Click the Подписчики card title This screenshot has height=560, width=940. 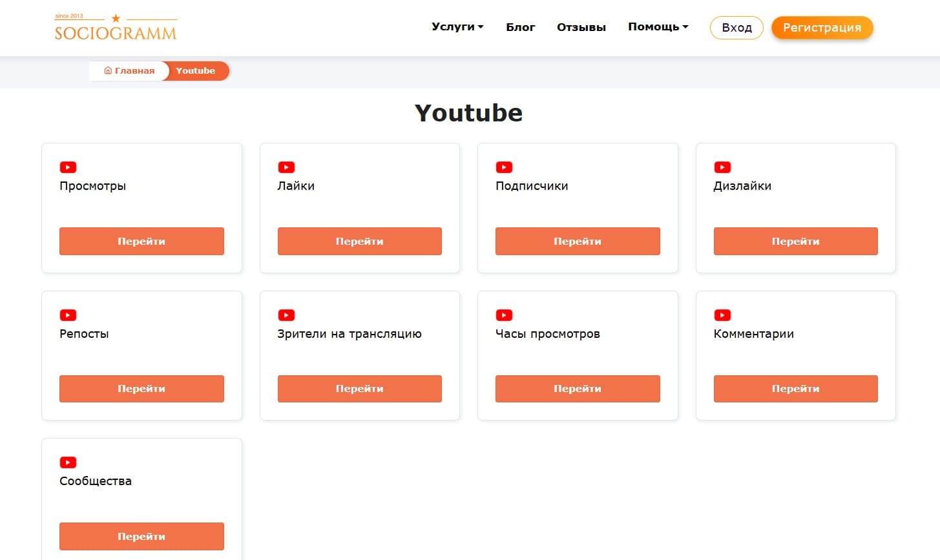[x=532, y=186]
